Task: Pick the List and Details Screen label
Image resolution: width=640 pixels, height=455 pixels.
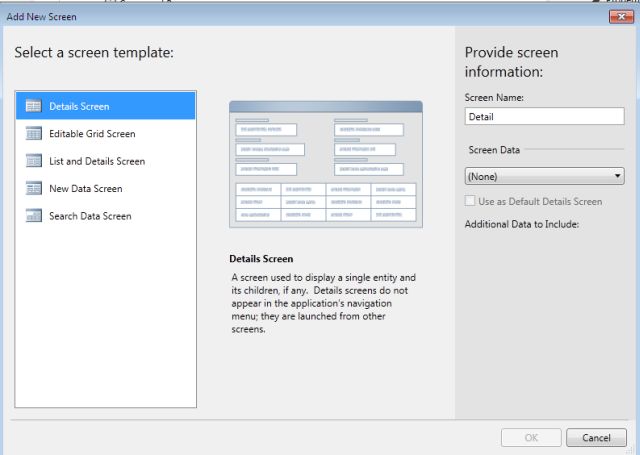Action: (x=97, y=161)
